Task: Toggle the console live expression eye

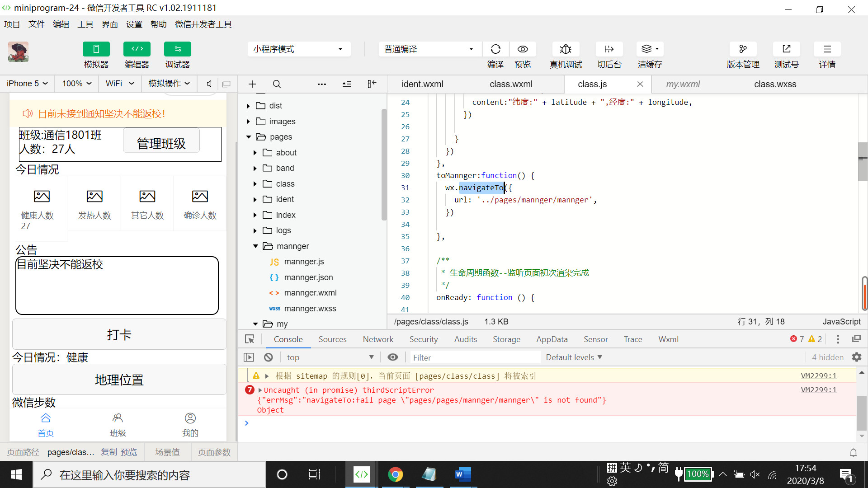Action: coord(393,357)
